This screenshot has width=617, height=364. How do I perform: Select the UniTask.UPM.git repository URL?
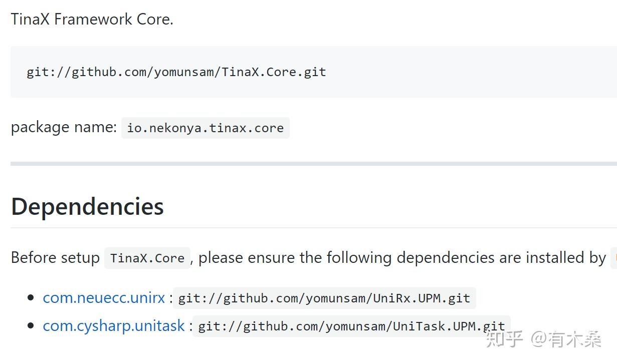point(351,325)
